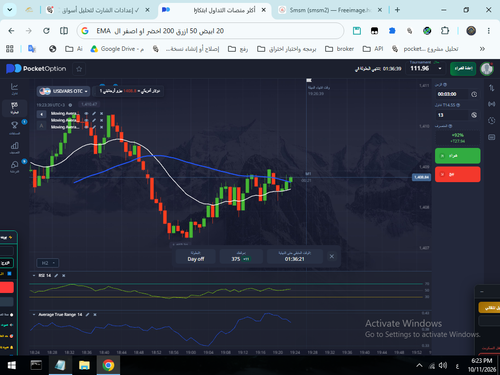Open Chrome three-dot menu
Viewport: 500px width, 375px height.
489,31
